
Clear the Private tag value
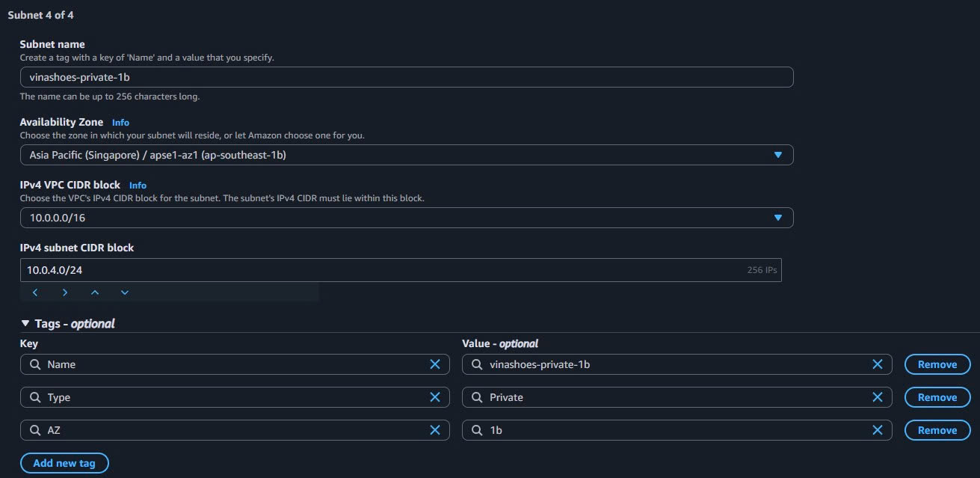click(x=878, y=397)
